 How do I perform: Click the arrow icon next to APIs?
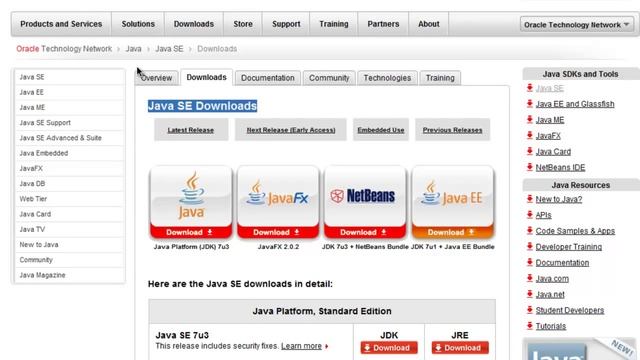coord(530,215)
